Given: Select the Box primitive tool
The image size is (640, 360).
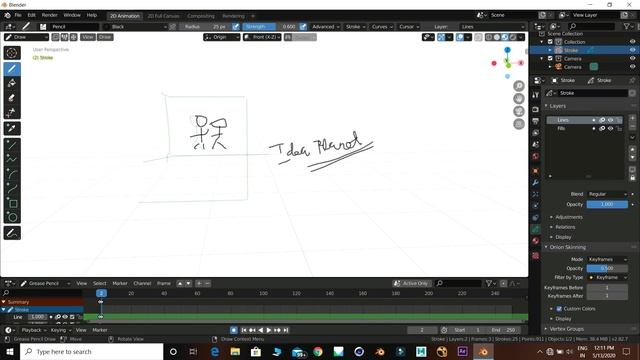Looking at the screenshot, I should (x=12, y=203).
